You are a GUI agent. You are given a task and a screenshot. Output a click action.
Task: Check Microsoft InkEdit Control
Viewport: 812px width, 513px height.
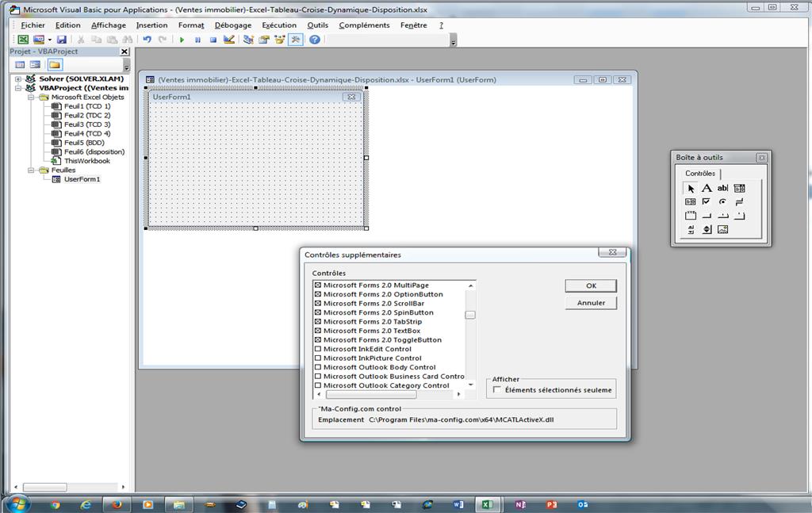(318, 349)
